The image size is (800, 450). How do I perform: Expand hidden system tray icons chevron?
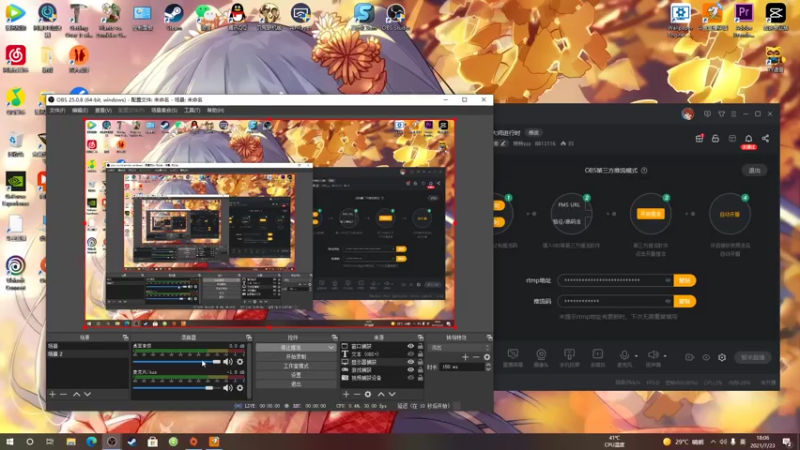click(x=713, y=442)
